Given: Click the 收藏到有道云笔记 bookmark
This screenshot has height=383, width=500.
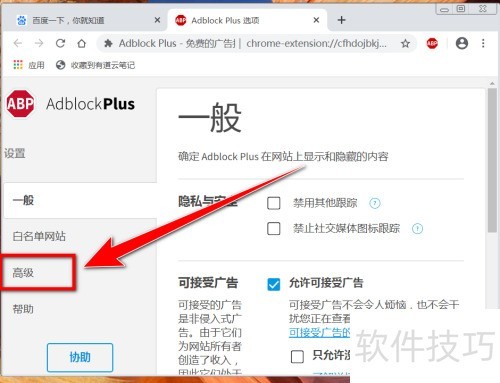Looking at the screenshot, I should 95,65.
